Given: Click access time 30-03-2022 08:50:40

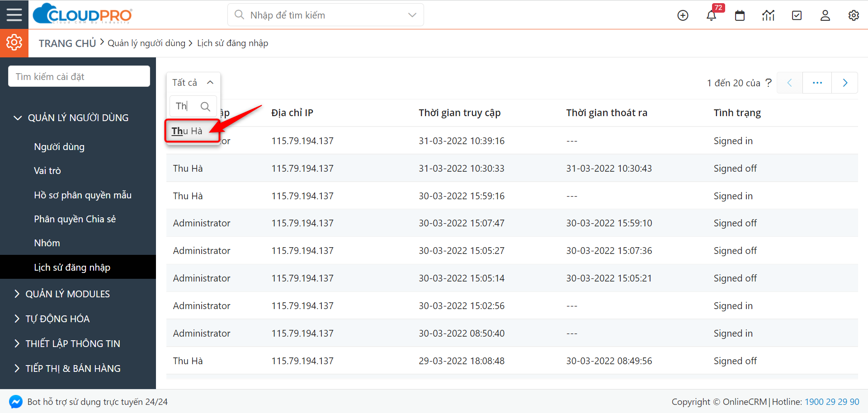Looking at the screenshot, I should [x=462, y=333].
